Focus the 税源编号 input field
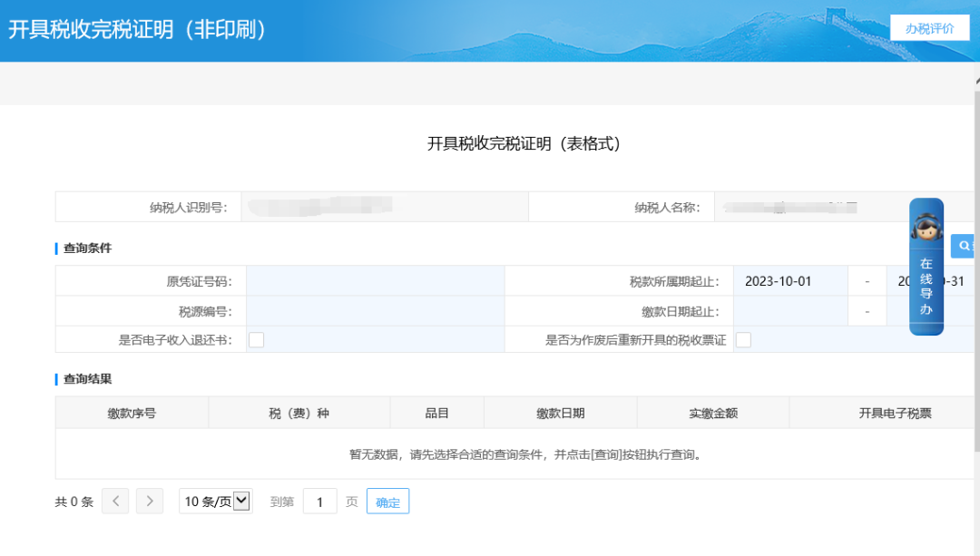Screen dimensions: 980x556 pyautogui.click(x=375, y=311)
